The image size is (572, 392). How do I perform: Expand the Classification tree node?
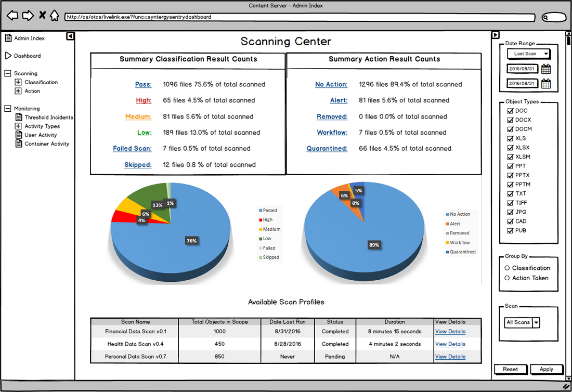pos(18,82)
